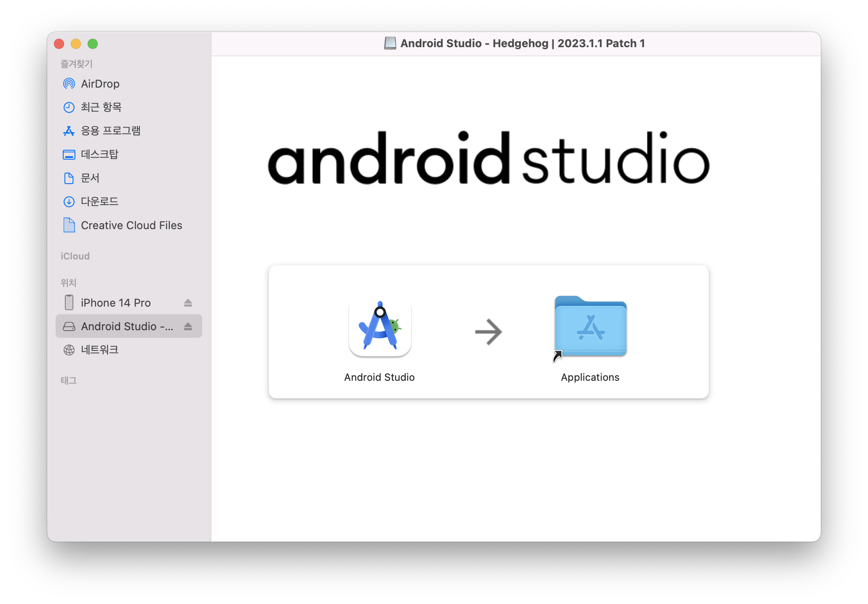Screen dimensions: 868x604
Task: Click the 태그 section header
Action: (68, 381)
